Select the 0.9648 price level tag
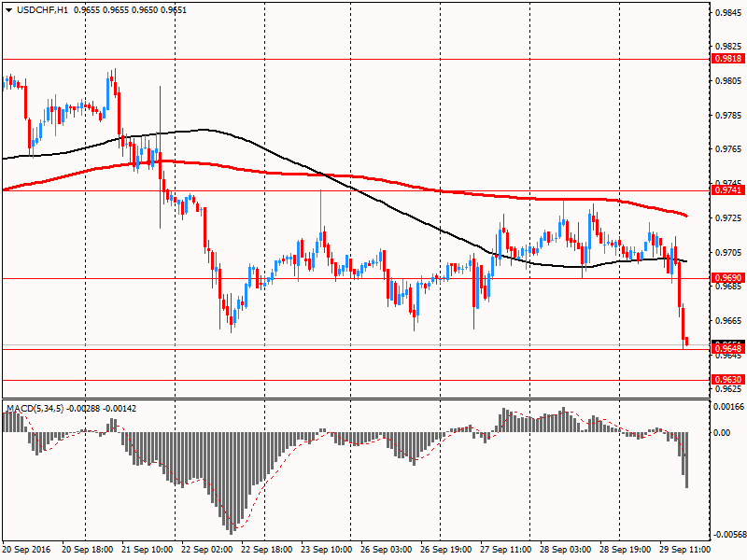Screen dimensions: 747x560 [727, 348]
